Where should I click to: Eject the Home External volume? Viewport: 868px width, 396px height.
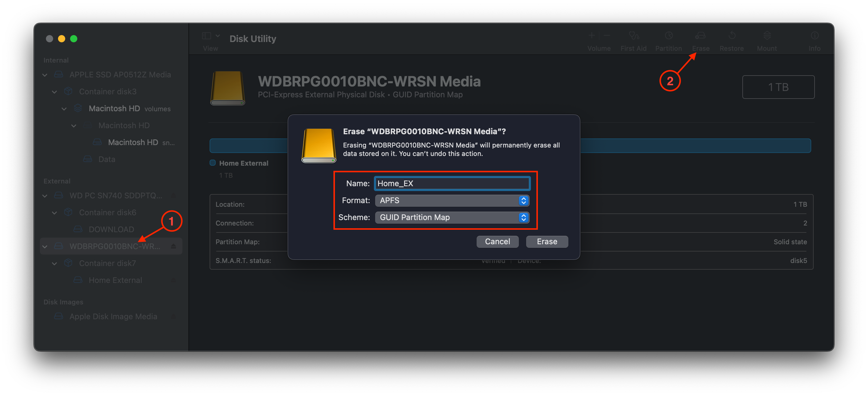tap(174, 280)
